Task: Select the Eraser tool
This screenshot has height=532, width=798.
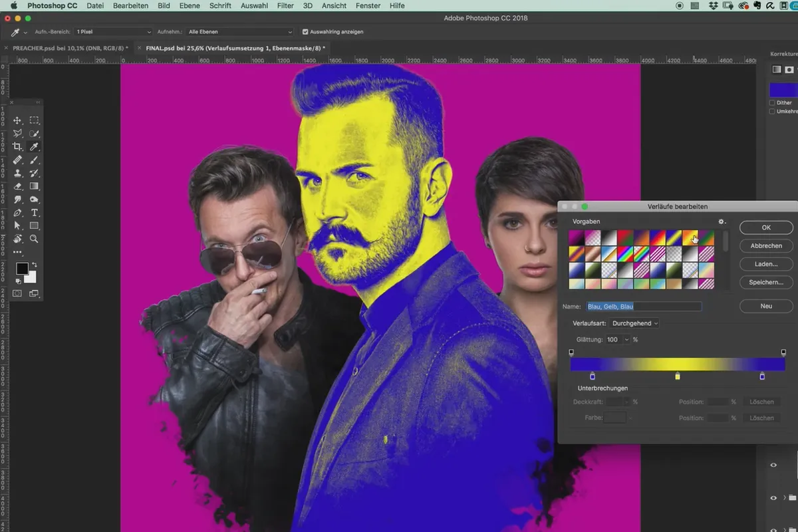Action: tap(17, 187)
